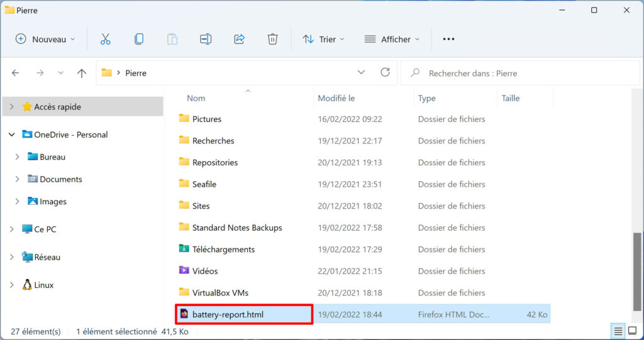
Task: Click the Linux penguin icon
Action: point(27,285)
